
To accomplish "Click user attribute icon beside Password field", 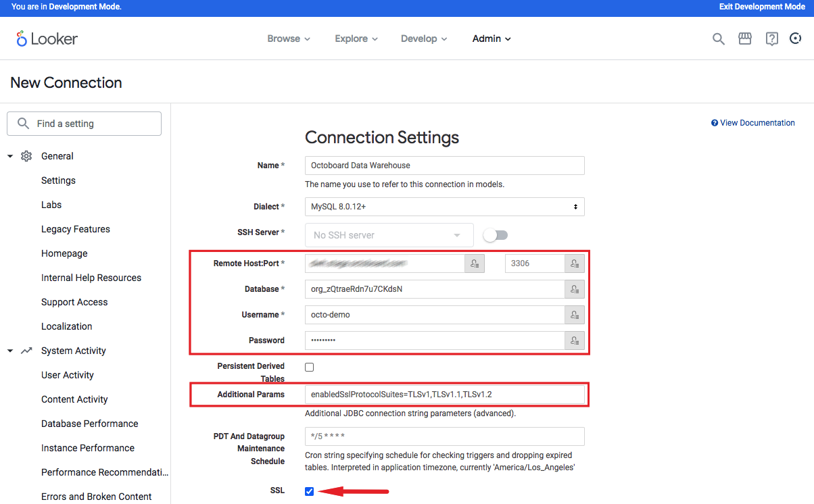I will tap(575, 341).
